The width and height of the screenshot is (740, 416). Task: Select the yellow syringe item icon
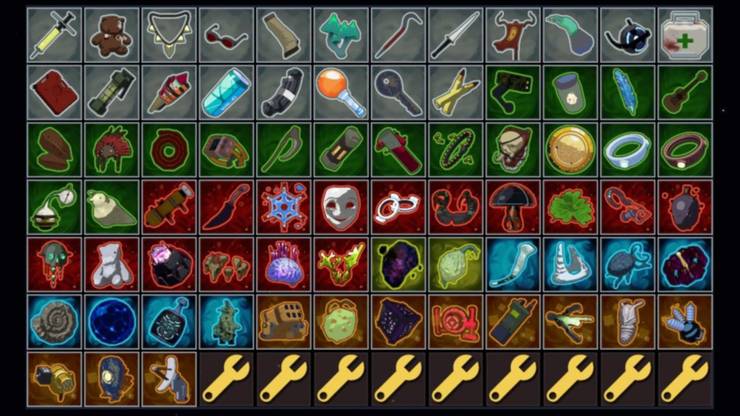tap(54, 35)
